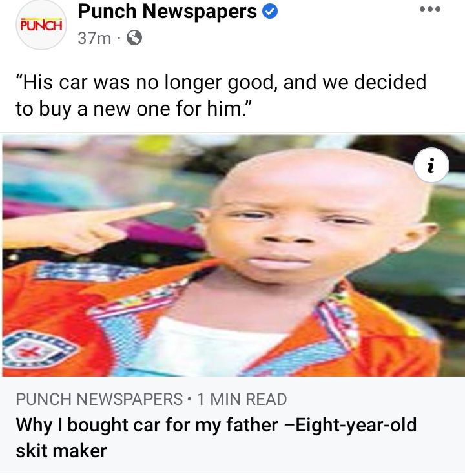Click the info icon on article image
The height and width of the screenshot is (476, 465).
[431, 165]
